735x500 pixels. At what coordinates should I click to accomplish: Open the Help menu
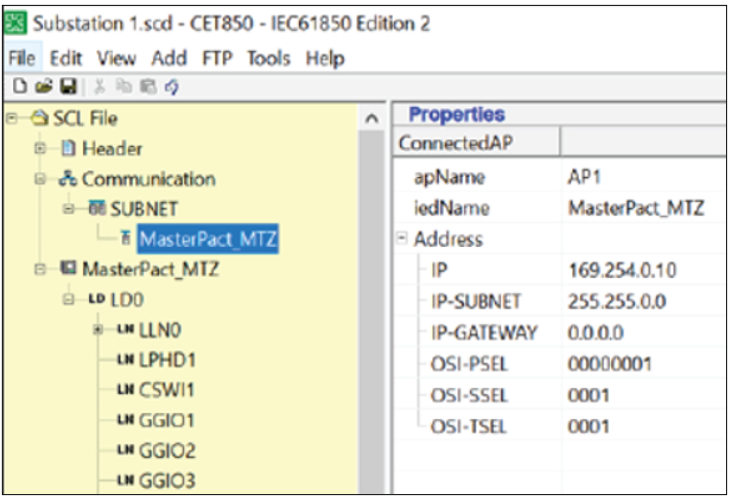tap(325, 58)
